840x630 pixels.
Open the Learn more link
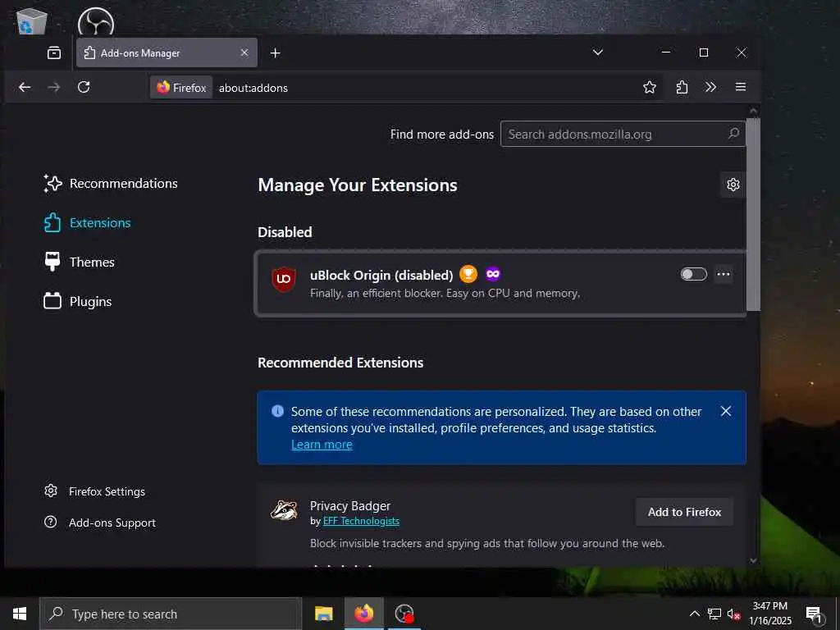(x=322, y=445)
